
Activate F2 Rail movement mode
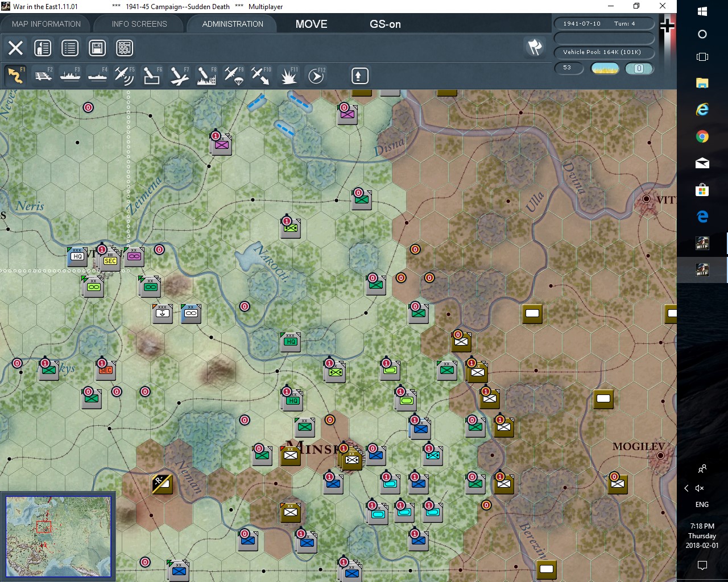coord(43,76)
